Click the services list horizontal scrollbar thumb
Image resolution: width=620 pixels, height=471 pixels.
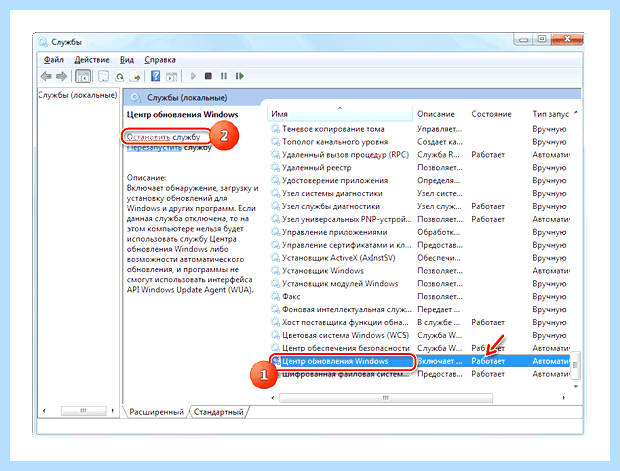tap(386, 397)
